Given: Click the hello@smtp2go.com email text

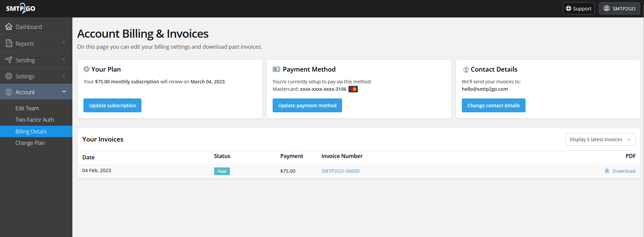Looking at the screenshot, I should tap(485, 89).
